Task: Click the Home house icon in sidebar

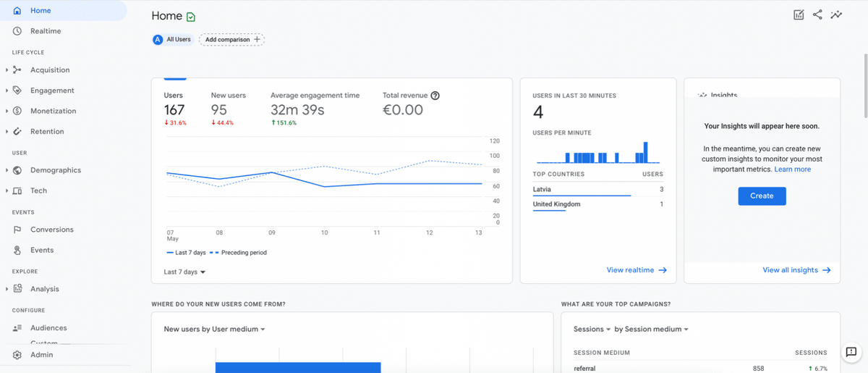Action: pyautogui.click(x=17, y=11)
